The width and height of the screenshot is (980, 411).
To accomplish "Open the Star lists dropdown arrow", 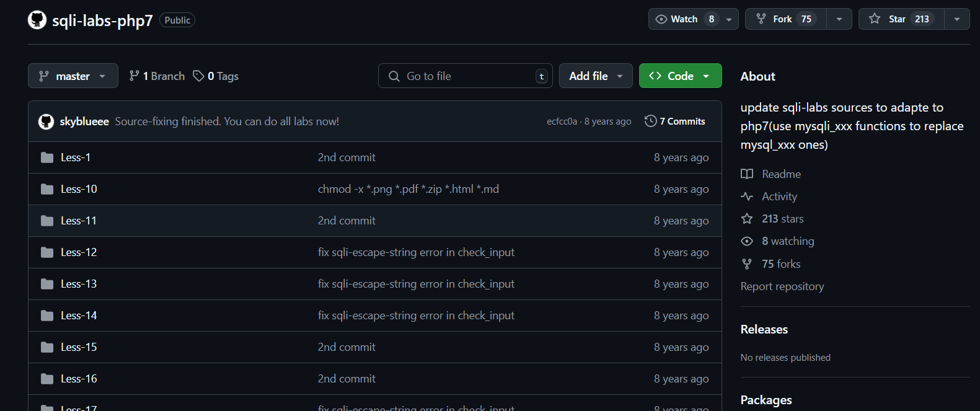I will (957, 19).
